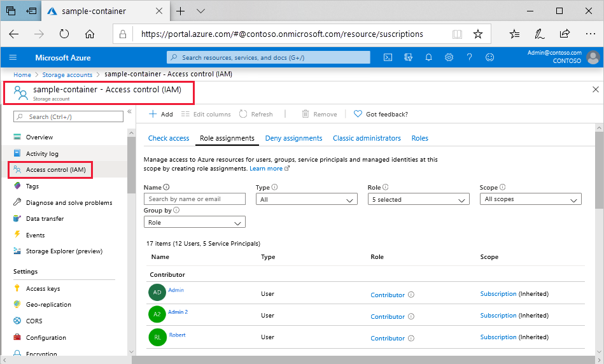
Task: Select the Role assignments tab
Action: pyautogui.click(x=227, y=138)
